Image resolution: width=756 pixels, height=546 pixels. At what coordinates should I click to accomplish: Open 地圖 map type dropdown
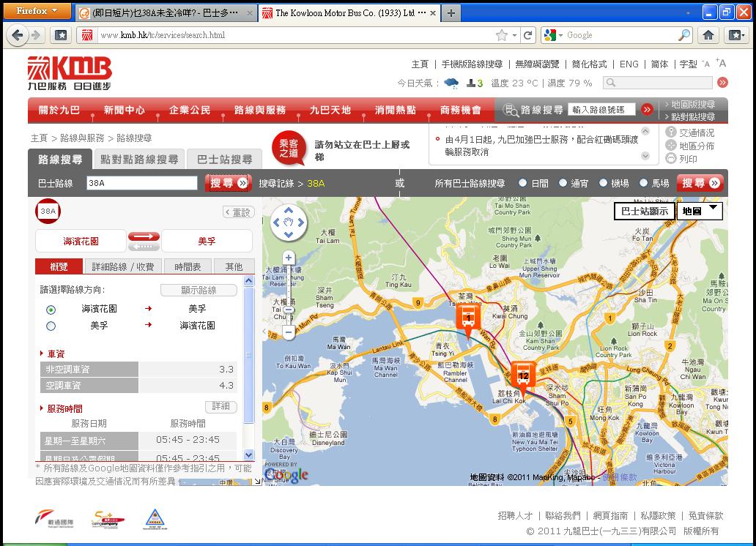[700, 211]
